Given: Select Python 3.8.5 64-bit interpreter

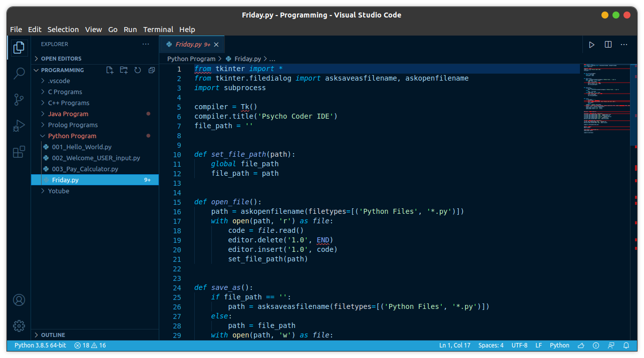Looking at the screenshot, I should (40, 345).
